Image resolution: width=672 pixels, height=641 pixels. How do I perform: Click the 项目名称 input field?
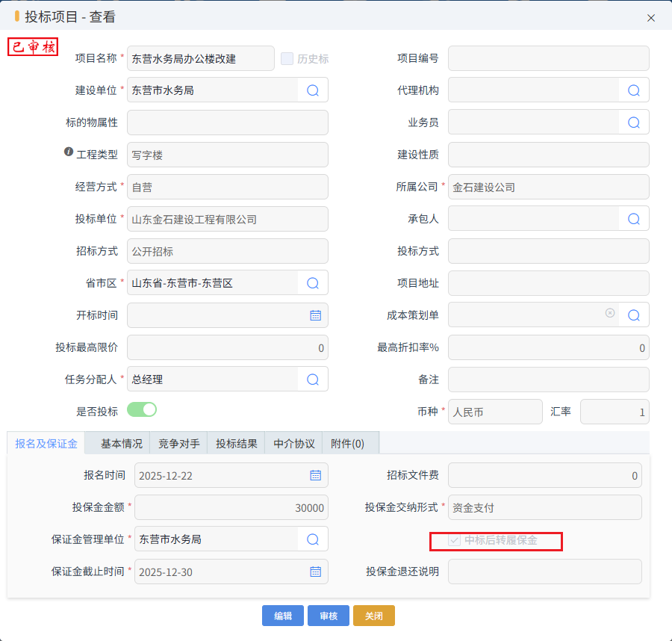point(201,58)
